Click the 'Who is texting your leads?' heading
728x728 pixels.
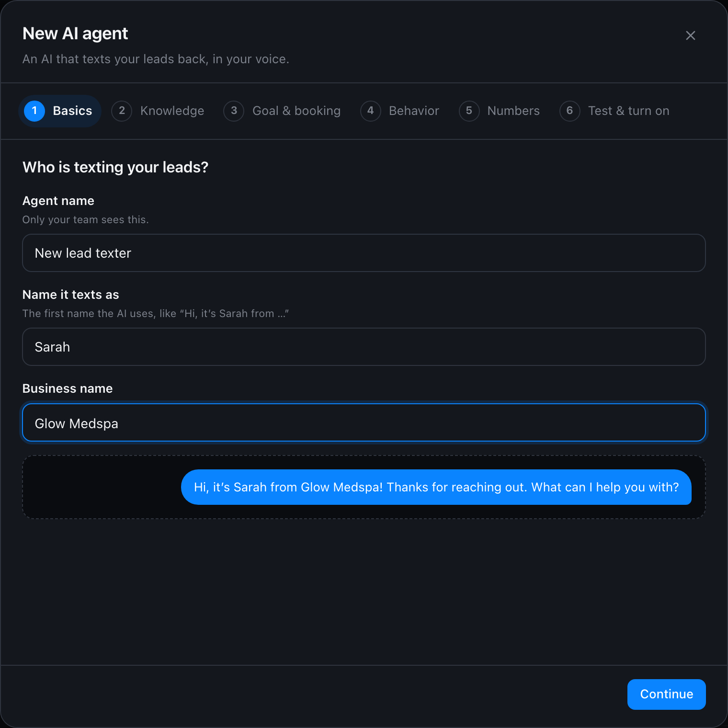click(x=115, y=167)
